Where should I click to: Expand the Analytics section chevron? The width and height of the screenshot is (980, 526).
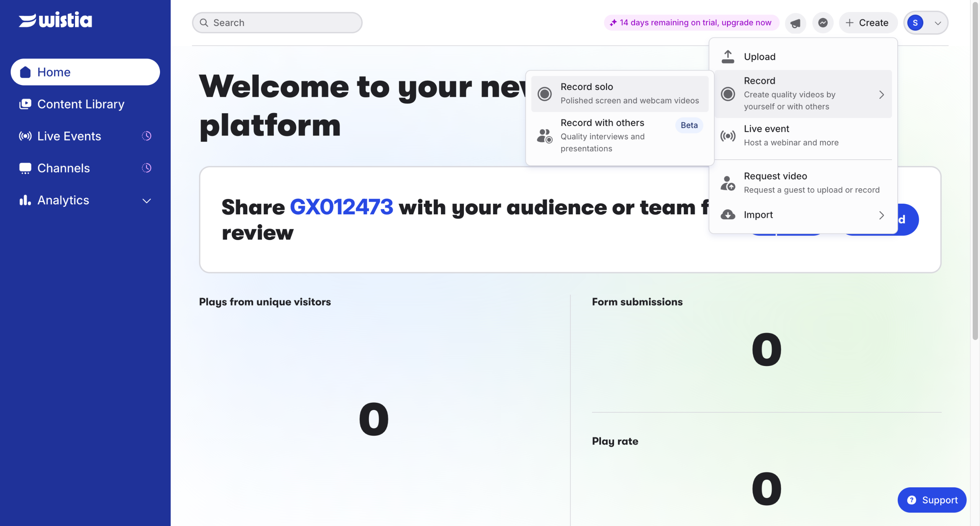(x=147, y=201)
